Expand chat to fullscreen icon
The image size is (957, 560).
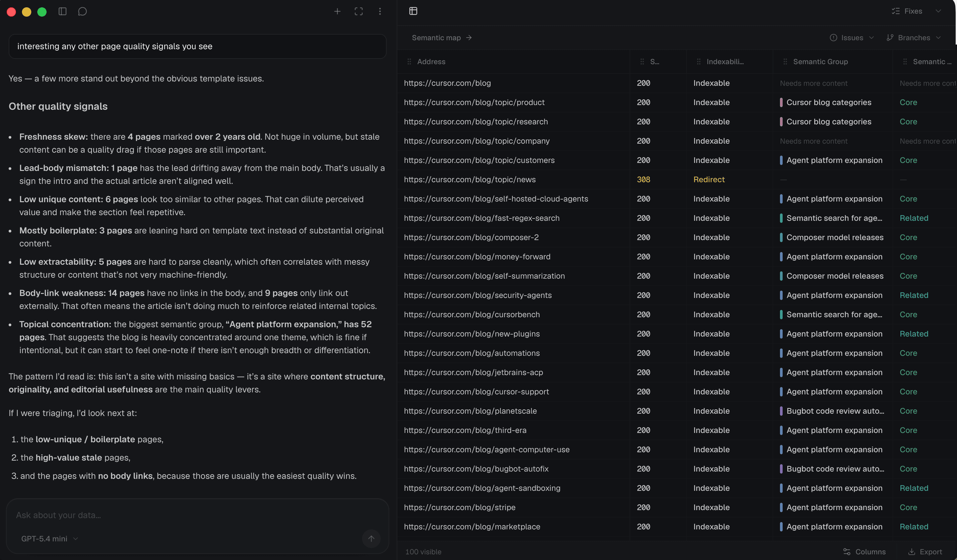click(x=358, y=11)
